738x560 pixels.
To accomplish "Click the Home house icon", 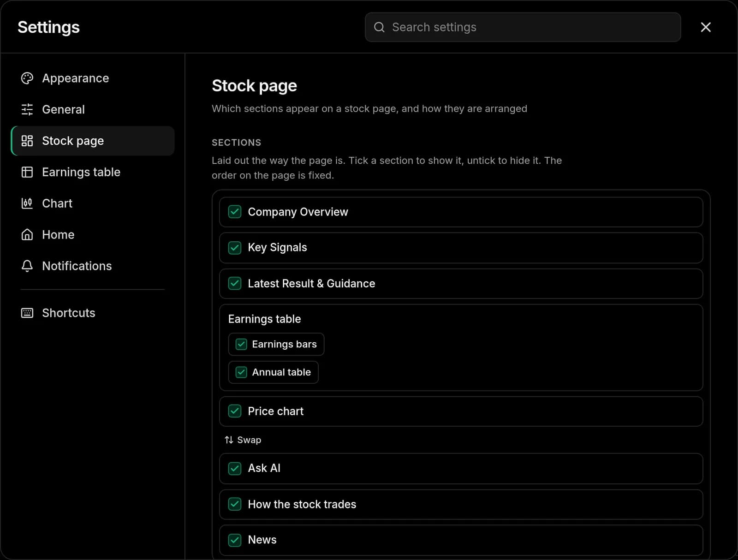I will (x=27, y=235).
